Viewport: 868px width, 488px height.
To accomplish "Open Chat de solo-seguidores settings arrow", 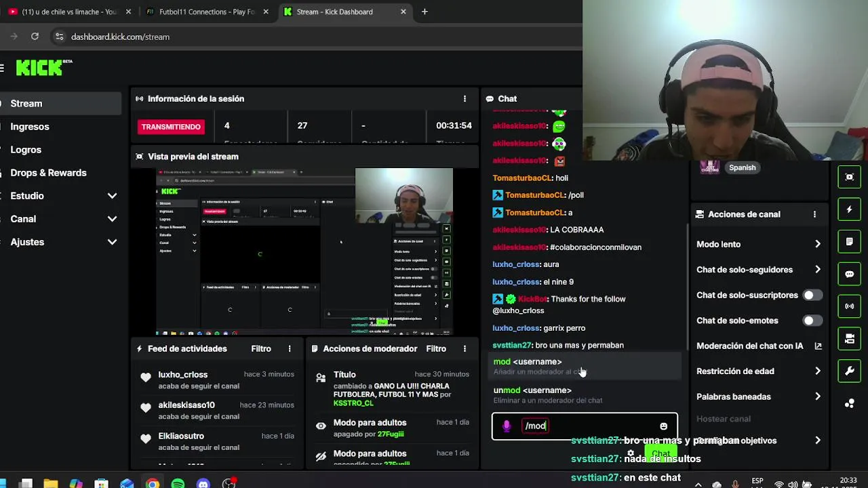I will [x=817, y=270].
